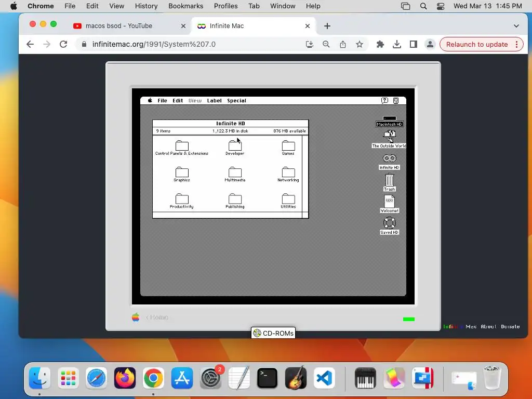Click the Home link below the emulator screen
This screenshot has height=399, width=532.
click(157, 317)
